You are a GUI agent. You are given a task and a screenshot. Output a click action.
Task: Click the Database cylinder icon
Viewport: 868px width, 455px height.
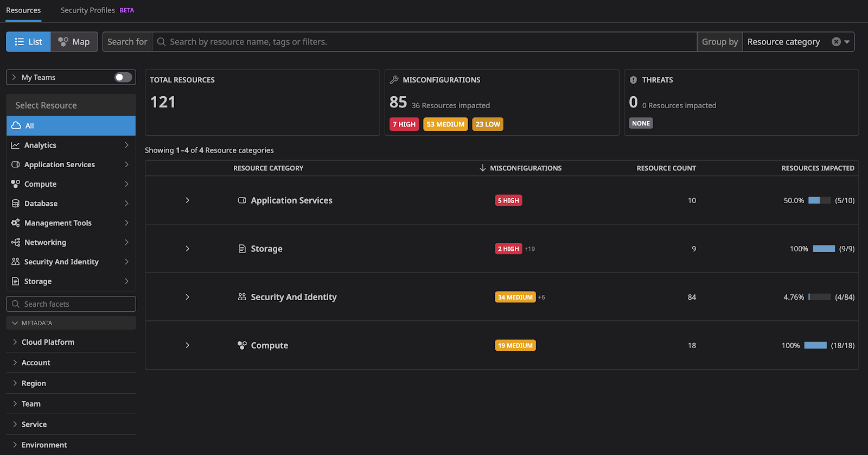click(x=15, y=204)
